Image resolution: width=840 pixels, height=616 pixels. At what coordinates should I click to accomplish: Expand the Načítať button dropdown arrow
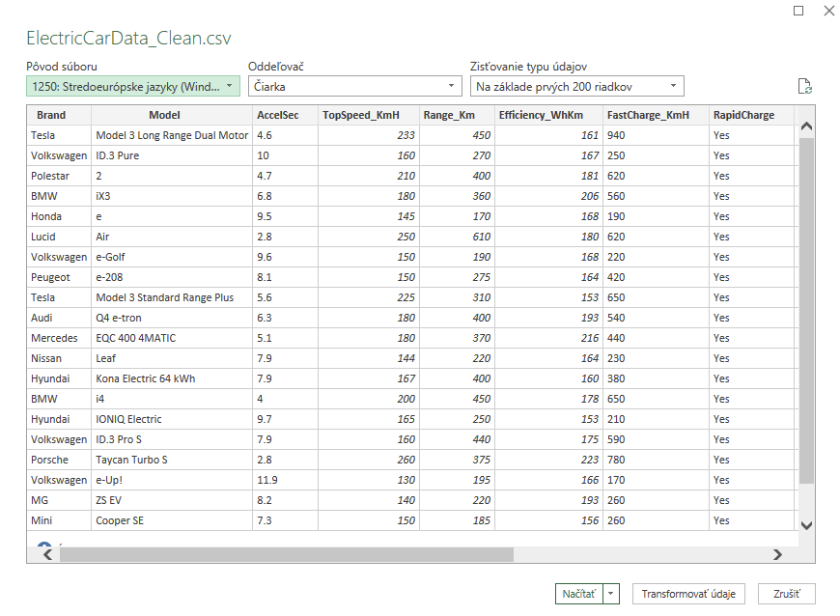click(611, 594)
